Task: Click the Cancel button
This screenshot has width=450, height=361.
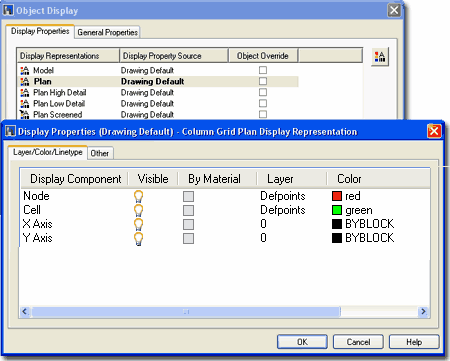Action: coord(358,342)
